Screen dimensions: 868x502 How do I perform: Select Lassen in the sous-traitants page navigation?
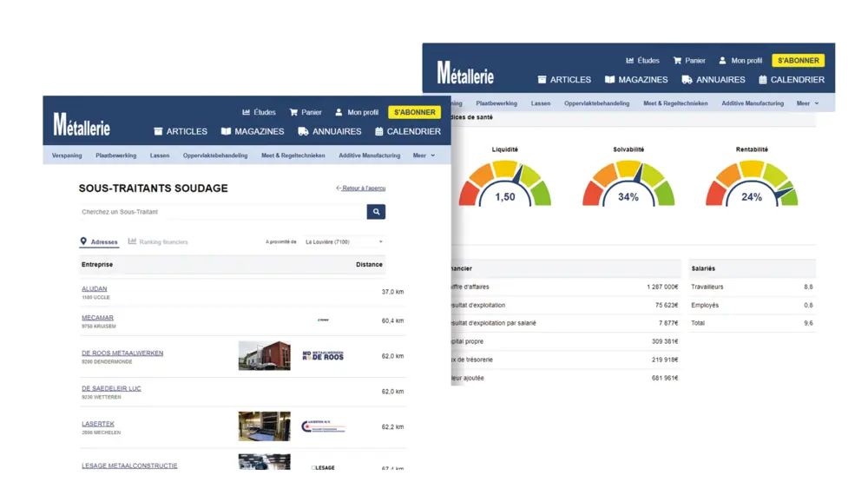[160, 155]
